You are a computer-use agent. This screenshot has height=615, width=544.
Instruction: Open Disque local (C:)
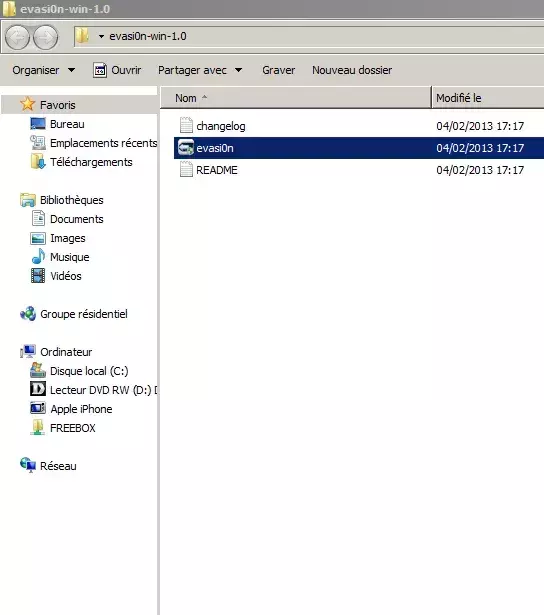(89, 371)
